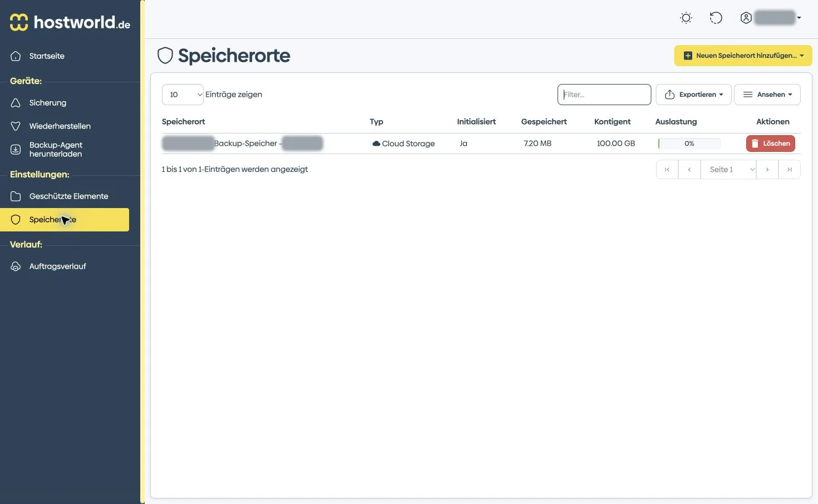Click the Löschen button for Backup-Speicher
Image resolution: width=818 pixels, height=504 pixels.
(x=771, y=144)
